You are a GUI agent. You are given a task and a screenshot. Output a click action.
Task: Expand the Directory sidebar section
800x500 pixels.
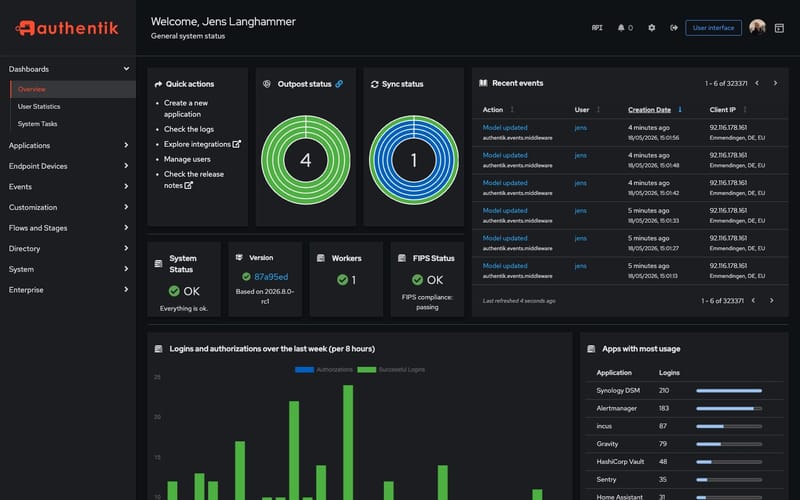[68, 248]
